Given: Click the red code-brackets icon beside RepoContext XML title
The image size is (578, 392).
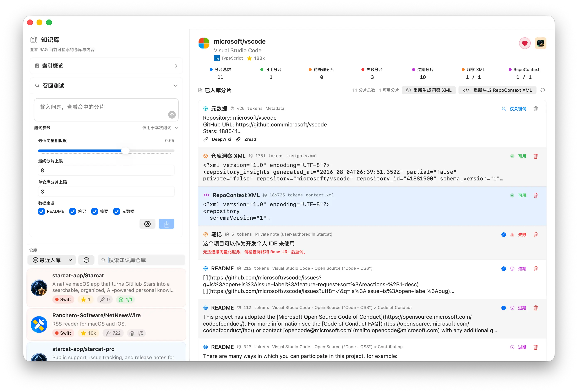Looking at the screenshot, I should (206, 195).
